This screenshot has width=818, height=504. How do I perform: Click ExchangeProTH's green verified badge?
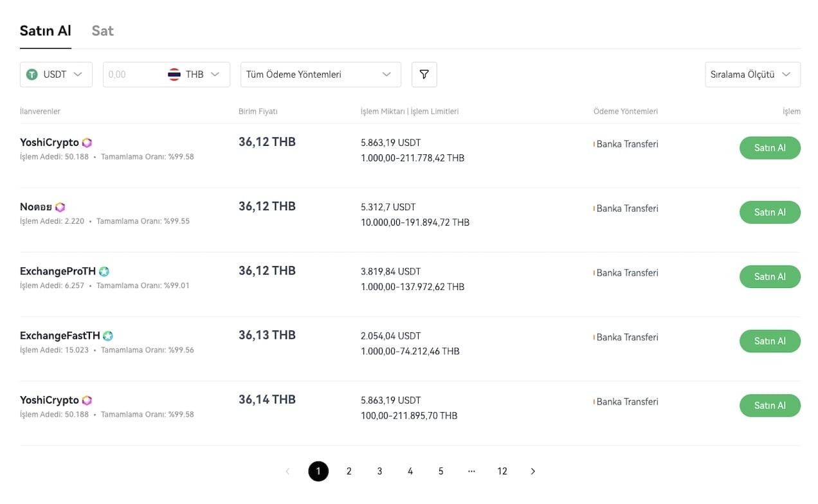[x=104, y=271]
